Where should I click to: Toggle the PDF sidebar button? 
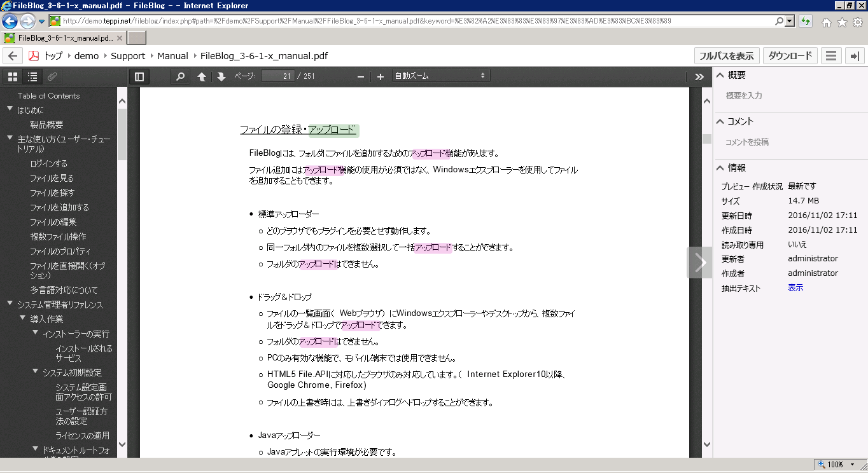[x=139, y=77]
